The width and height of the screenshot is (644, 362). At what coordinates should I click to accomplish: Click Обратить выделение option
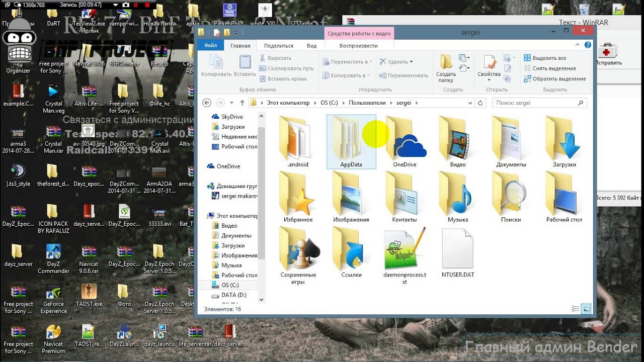click(555, 78)
